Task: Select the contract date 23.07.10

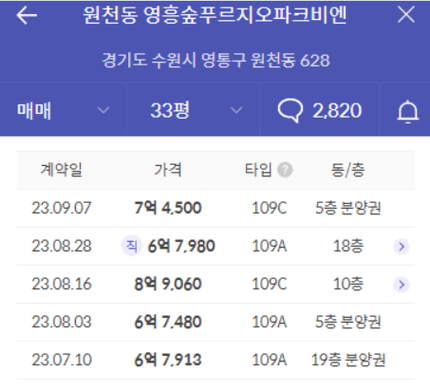Action: point(61,360)
